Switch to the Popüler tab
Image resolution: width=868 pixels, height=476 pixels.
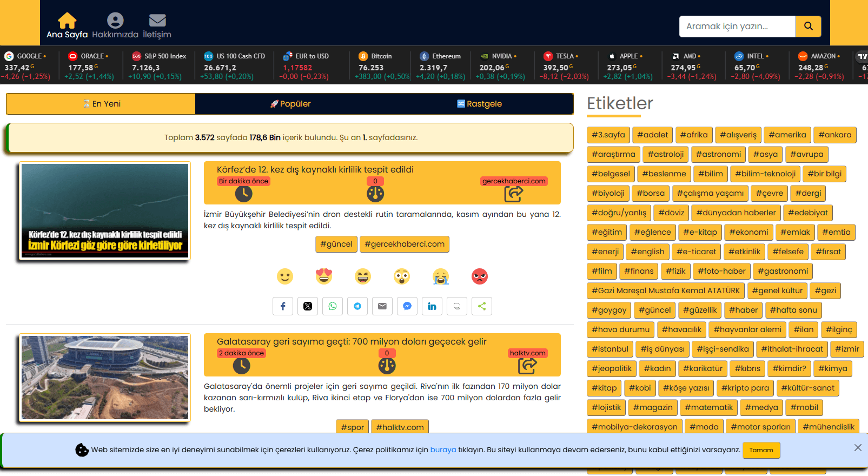pyautogui.click(x=290, y=104)
